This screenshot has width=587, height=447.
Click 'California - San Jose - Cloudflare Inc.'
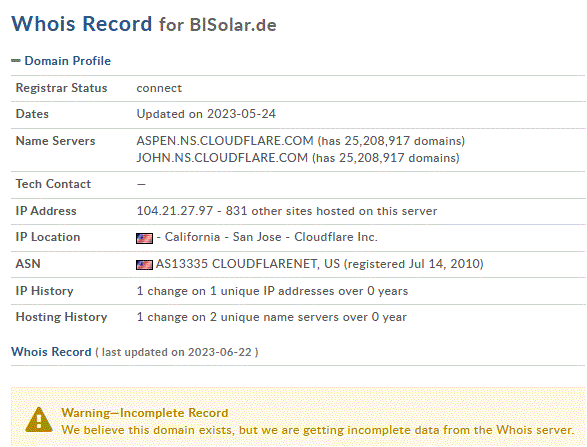click(x=271, y=237)
